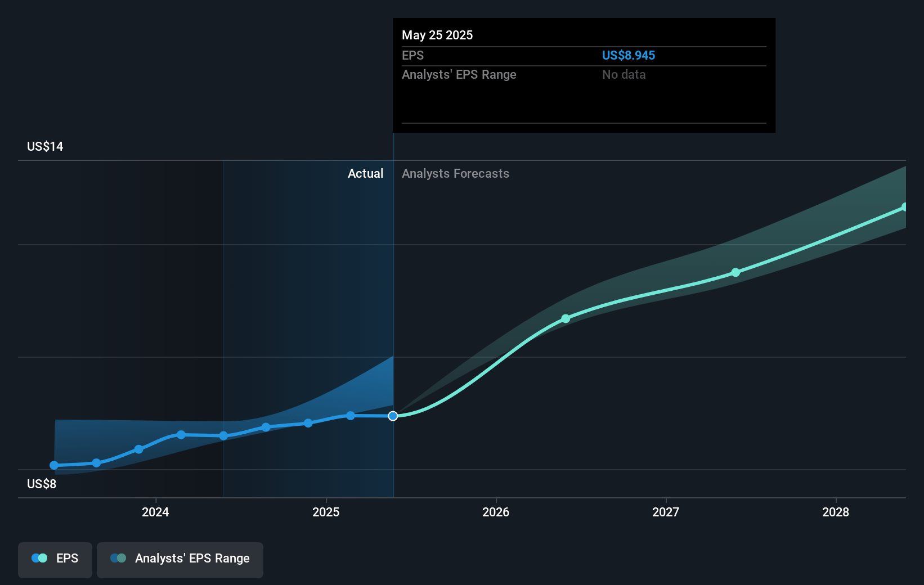Click the first EPS data point in mid-2023
The width and height of the screenshot is (924, 585).
[x=54, y=465]
